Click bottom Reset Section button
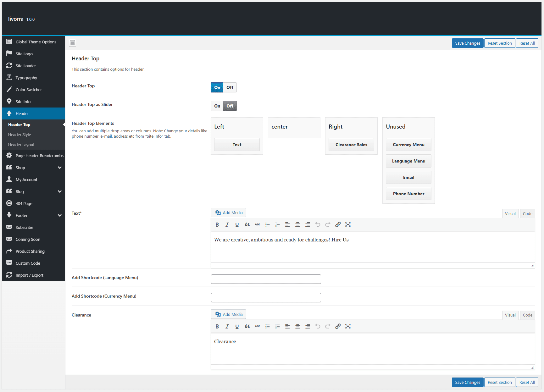The height and width of the screenshot is (392, 544). pyautogui.click(x=500, y=382)
